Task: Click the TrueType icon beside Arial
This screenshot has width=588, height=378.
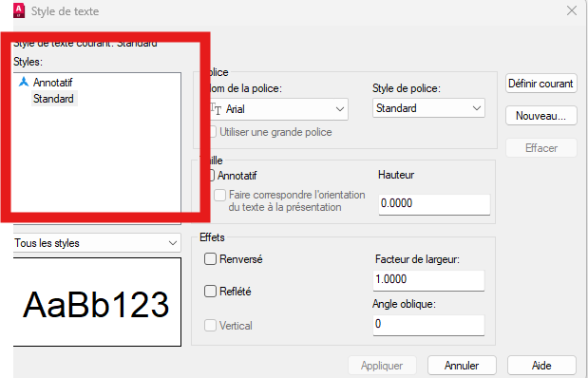Action: [216, 109]
